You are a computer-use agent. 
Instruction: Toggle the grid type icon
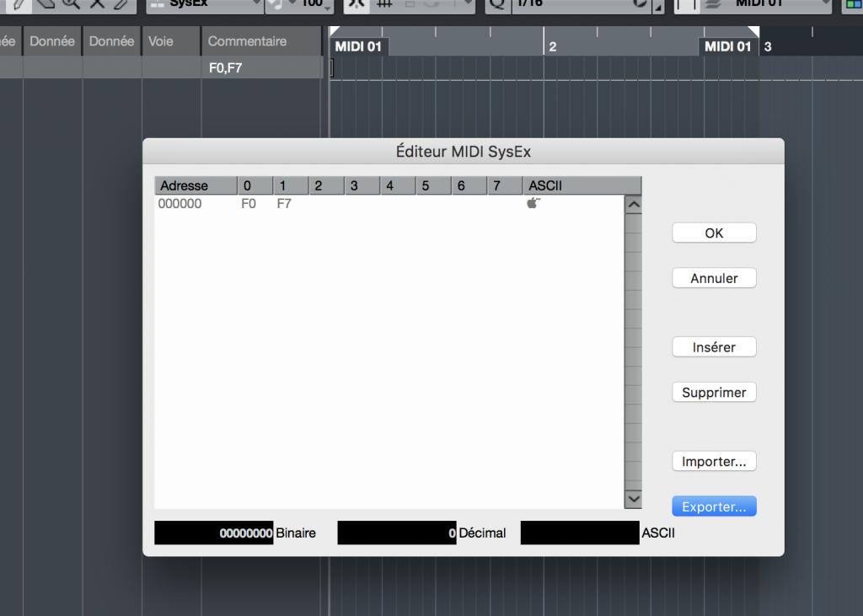383,3
